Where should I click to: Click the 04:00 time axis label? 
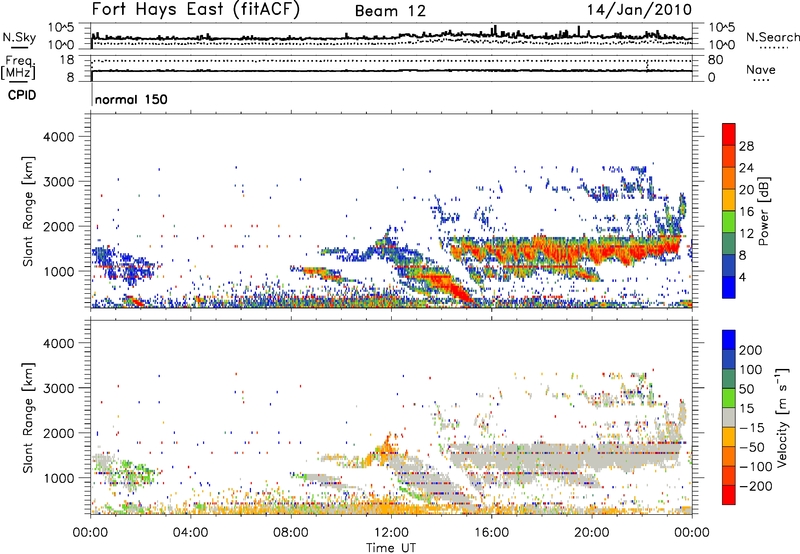point(191,533)
